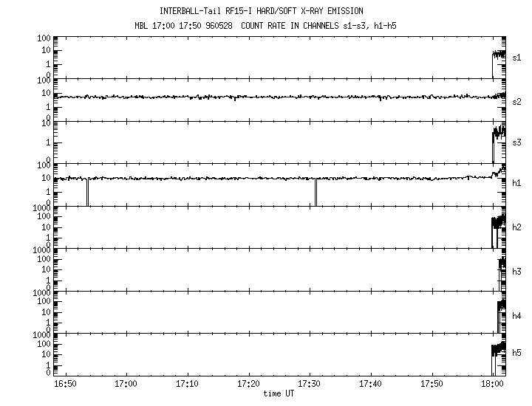This screenshot has width=532, height=406.
Task: Select the 17:50 time axis label
Action: coord(432,384)
